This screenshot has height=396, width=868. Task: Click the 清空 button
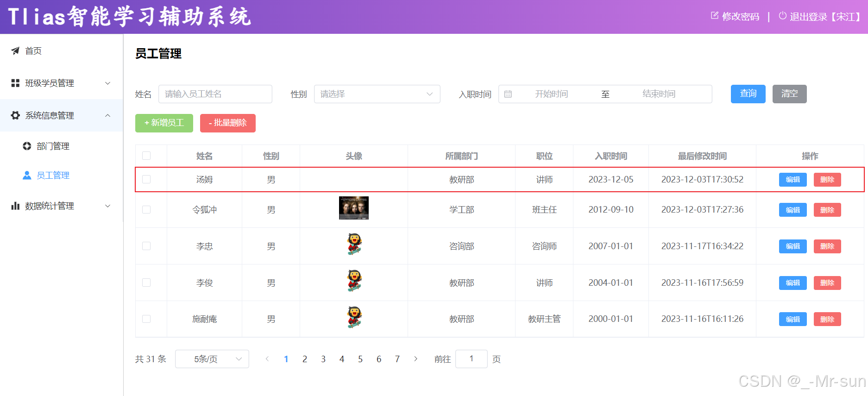[790, 94]
